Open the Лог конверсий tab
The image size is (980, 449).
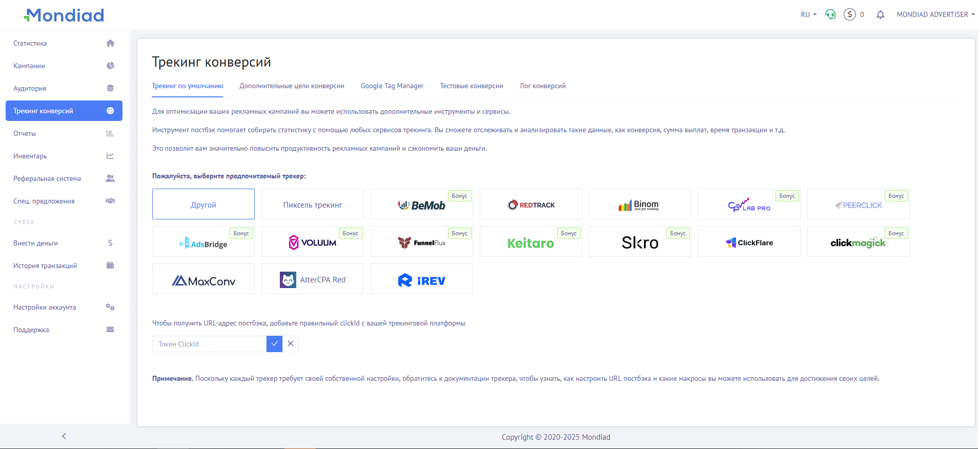(542, 86)
